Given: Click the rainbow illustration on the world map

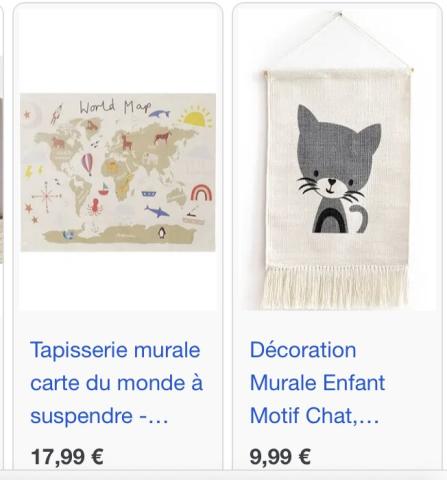Looking at the screenshot, I should pos(201,192).
